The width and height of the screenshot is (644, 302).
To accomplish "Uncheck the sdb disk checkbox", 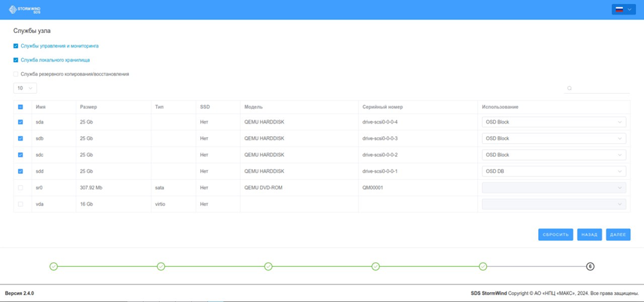I will pos(20,138).
